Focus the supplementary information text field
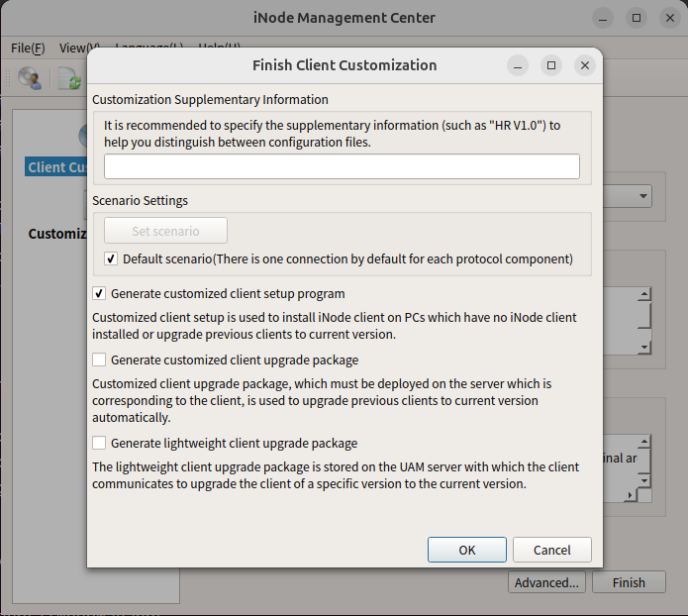688x616 pixels. point(342,166)
